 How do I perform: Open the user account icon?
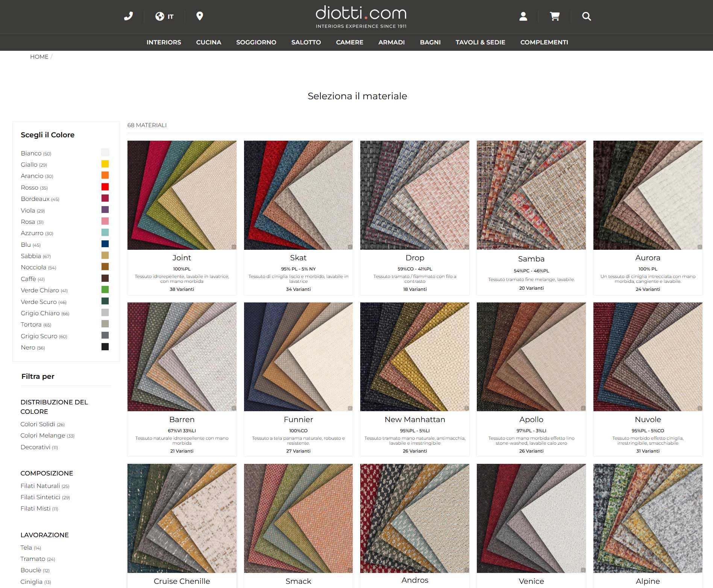pyautogui.click(x=523, y=16)
